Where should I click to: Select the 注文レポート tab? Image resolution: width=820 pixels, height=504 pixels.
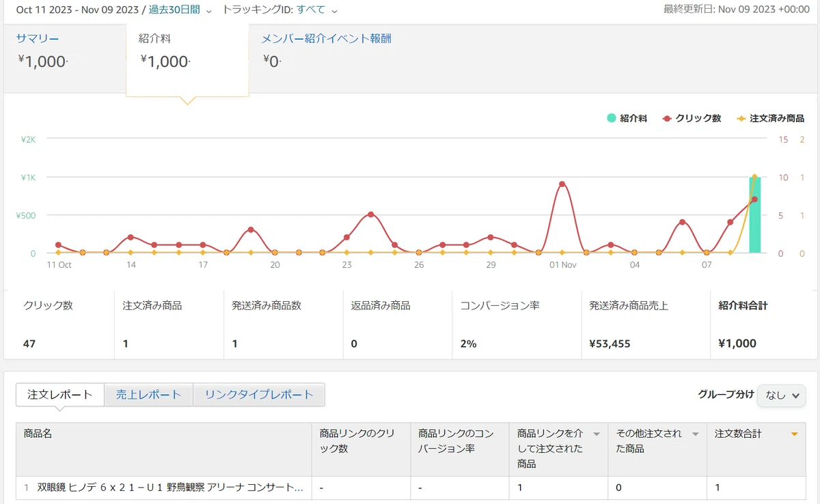coord(60,395)
